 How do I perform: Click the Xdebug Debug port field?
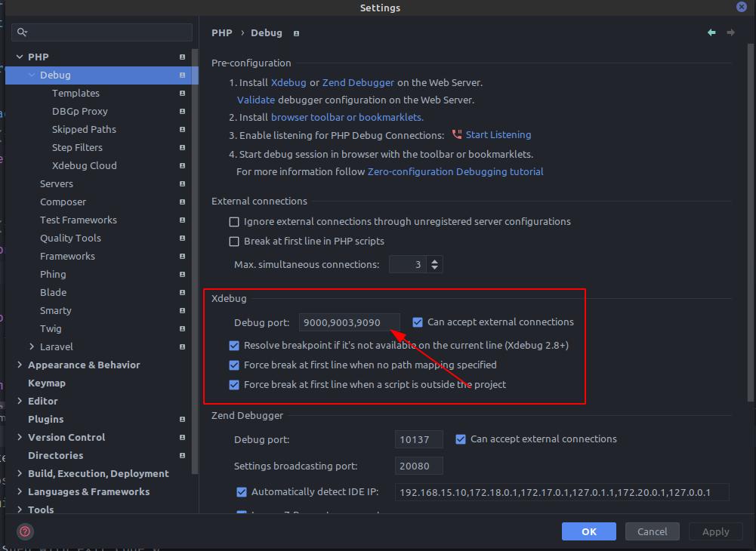coord(349,322)
